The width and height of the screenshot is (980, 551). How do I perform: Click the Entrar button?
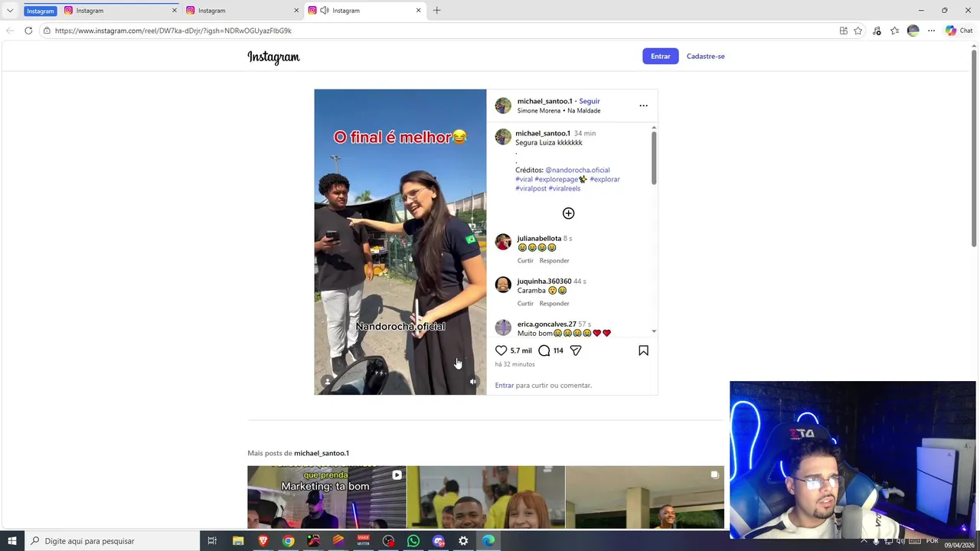click(x=661, y=56)
